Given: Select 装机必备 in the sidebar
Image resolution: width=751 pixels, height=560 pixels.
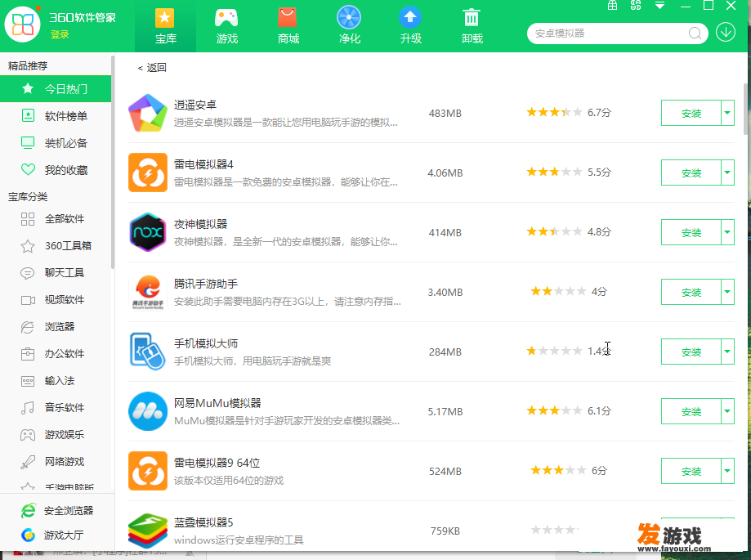Looking at the screenshot, I should 56,143.
